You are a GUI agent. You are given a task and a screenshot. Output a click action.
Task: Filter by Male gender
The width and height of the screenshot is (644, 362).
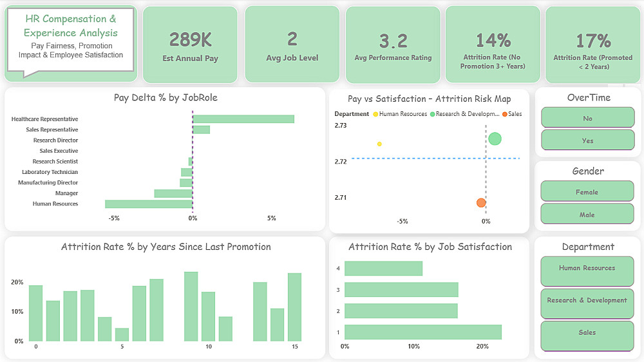pyautogui.click(x=587, y=214)
